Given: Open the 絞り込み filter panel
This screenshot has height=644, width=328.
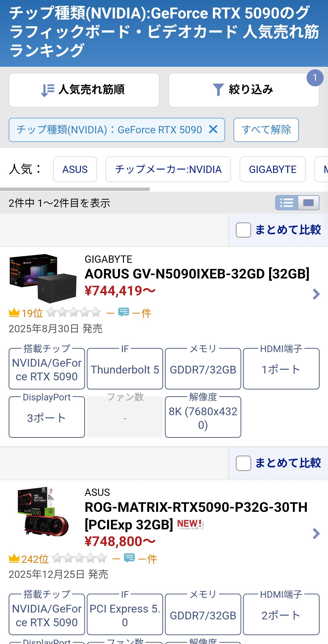Looking at the screenshot, I should (x=244, y=90).
